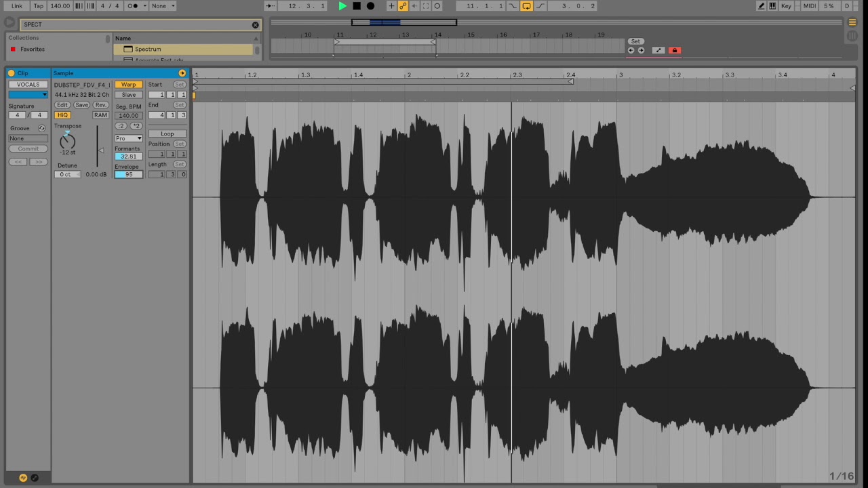Activate Punch-In switch
The width and height of the screenshot is (868, 488).
[x=513, y=6]
